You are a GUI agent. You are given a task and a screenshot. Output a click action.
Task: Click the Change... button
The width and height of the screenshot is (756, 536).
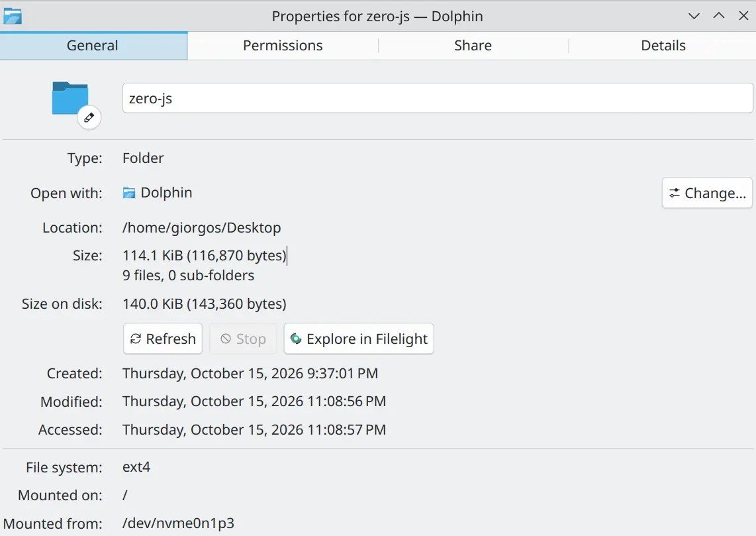[707, 193]
